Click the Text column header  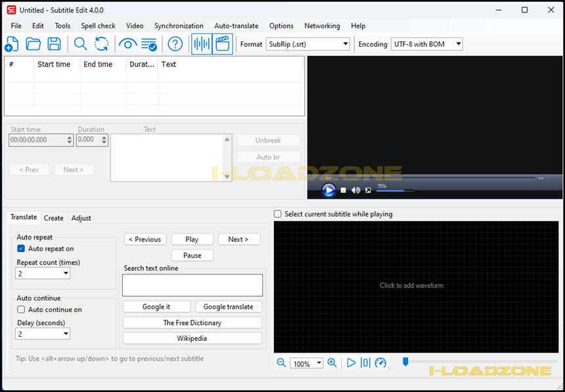(231, 64)
